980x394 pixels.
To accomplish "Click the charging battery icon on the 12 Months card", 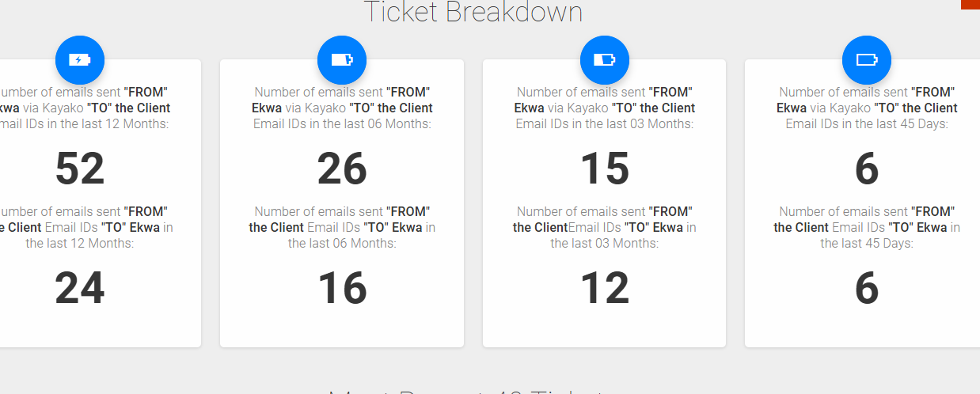I will [x=80, y=59].
